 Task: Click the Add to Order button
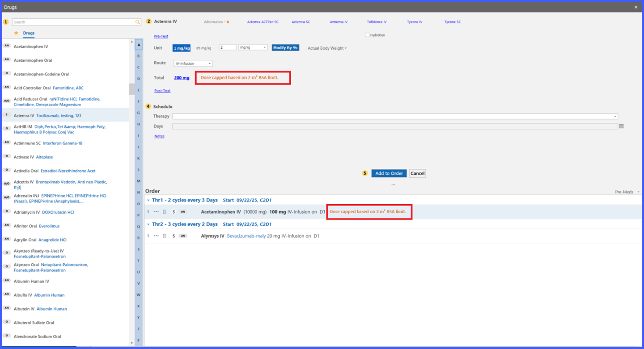coord(389,173)
